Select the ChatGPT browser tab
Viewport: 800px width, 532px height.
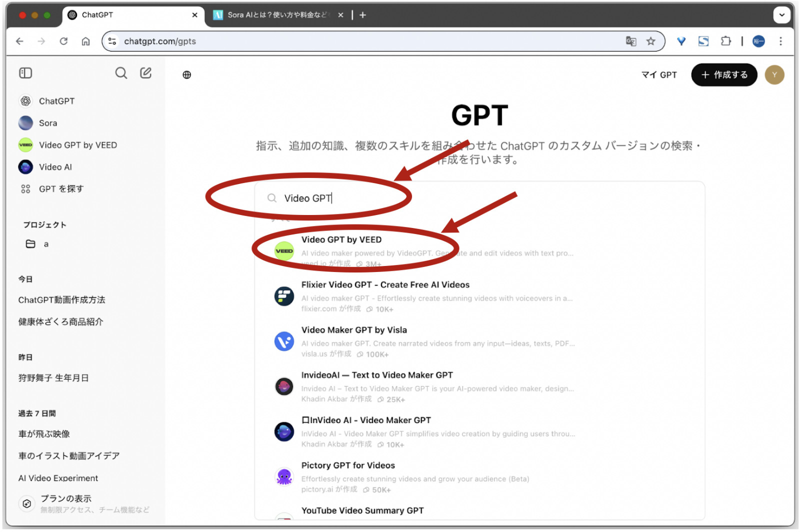coord(133,15)
